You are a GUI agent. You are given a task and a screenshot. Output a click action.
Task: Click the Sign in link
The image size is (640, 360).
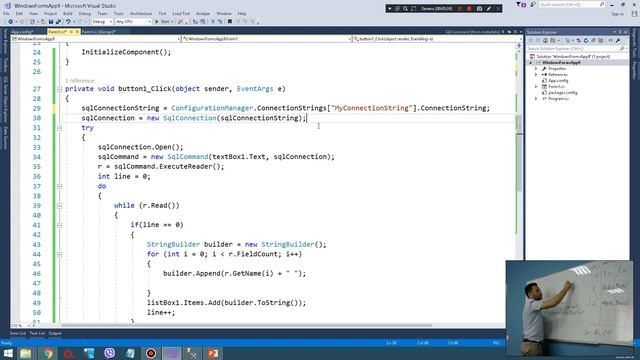pyautogui.click(x=618, y=14)
